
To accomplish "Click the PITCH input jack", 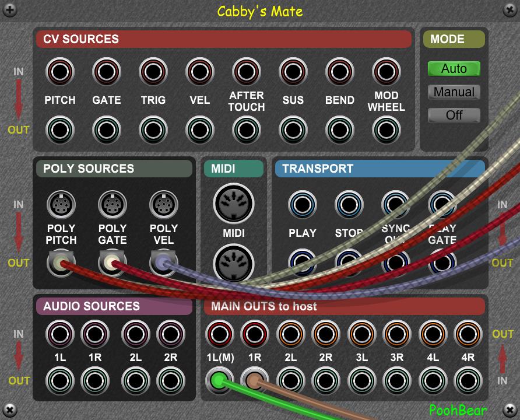I will coord(60,72).
